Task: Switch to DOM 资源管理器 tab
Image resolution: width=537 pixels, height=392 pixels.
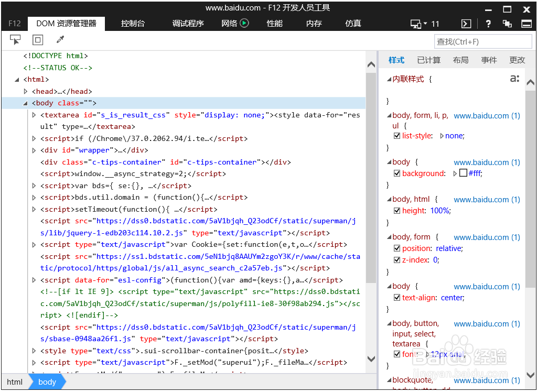Action: [67, 24]
